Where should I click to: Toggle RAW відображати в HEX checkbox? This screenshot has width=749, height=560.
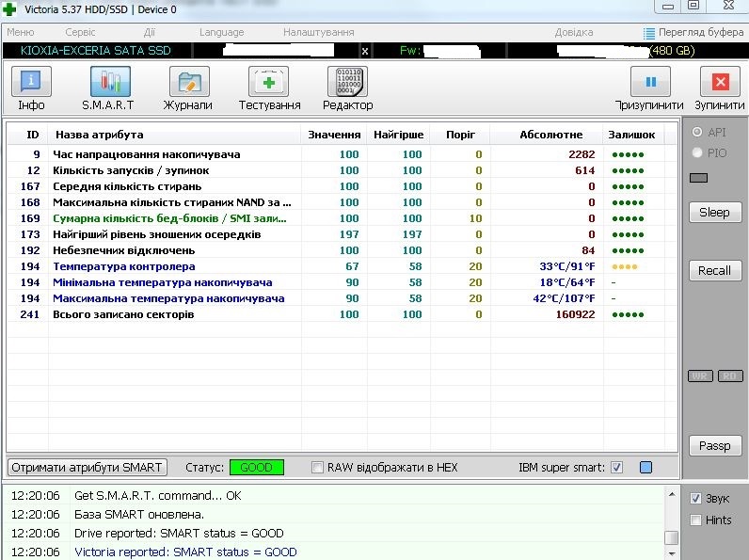pyautogui.click(x=317, y=468)
